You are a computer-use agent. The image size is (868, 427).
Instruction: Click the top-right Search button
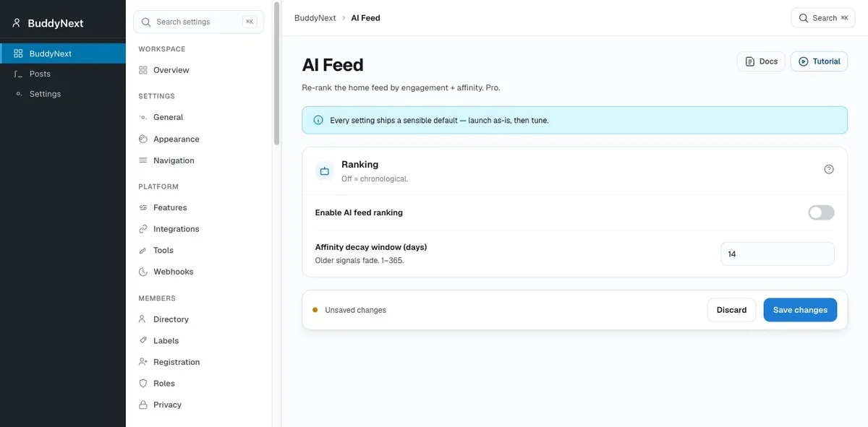point(823,18)
